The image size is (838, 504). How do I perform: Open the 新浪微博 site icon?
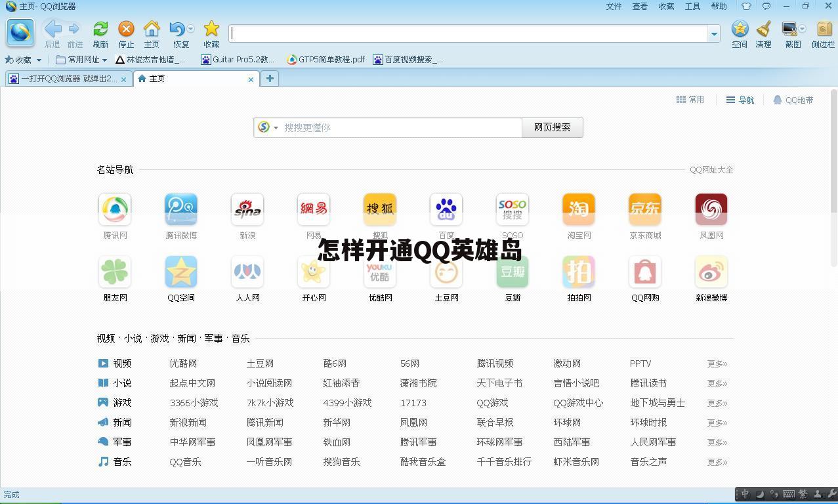(x=711, y=272)
